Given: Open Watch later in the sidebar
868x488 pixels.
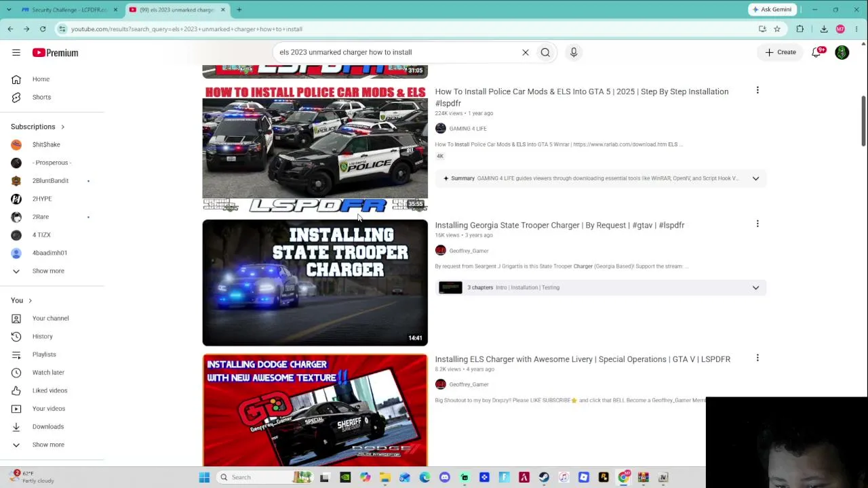Looking at the screenshot, I should click(48, 372).
